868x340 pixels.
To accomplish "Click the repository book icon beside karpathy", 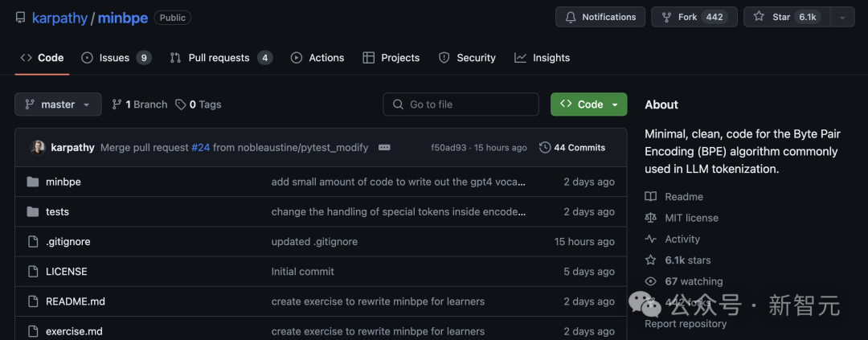I will pos(20,18).
